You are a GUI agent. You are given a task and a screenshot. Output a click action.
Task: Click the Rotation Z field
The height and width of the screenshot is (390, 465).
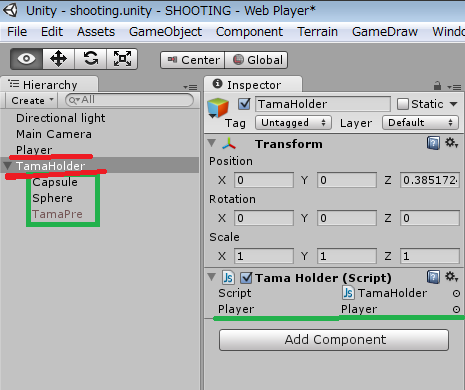pyautogui.click(x=430, y=218)
